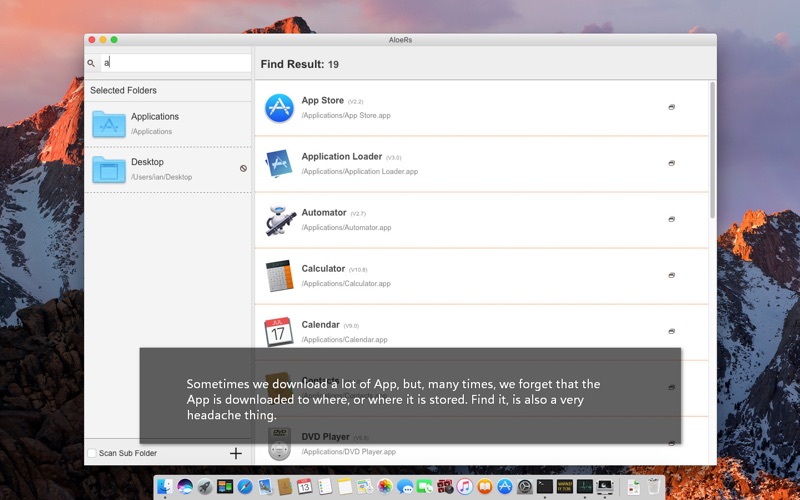Select the "Application Loader" result title
Viewport: 800px width, 500px height.
[342, 157]
